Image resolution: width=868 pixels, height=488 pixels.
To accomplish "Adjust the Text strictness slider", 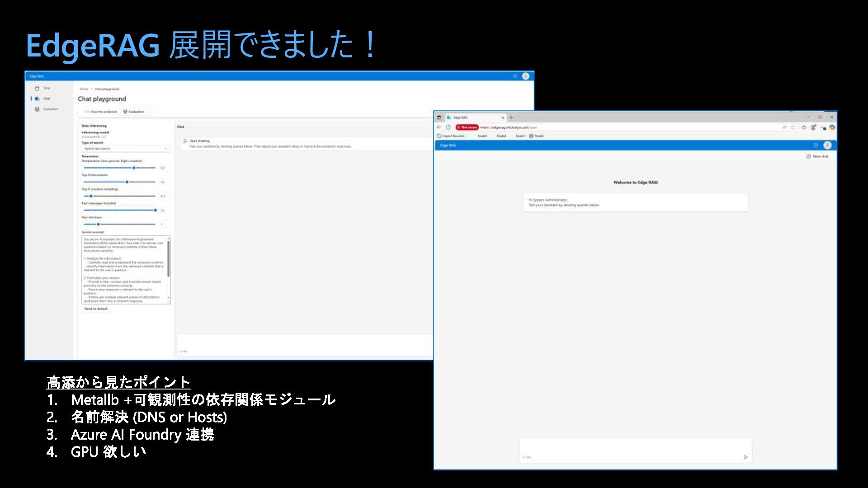I will [x=120, y=224].
